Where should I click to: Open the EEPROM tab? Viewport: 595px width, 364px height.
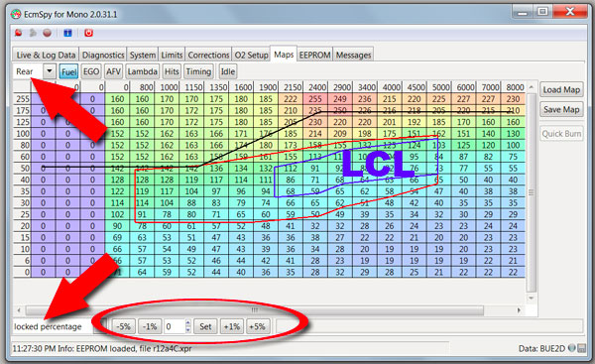tap(314, 55)
